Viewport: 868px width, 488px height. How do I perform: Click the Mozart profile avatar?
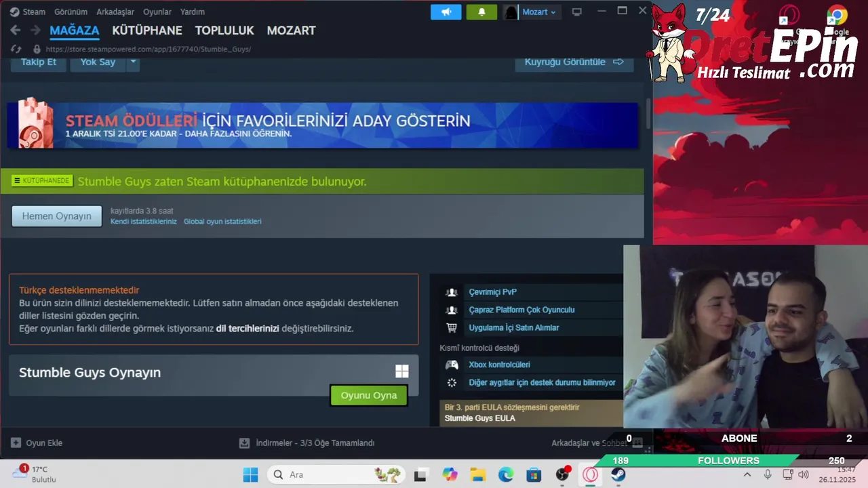click(x=511, y=12)
